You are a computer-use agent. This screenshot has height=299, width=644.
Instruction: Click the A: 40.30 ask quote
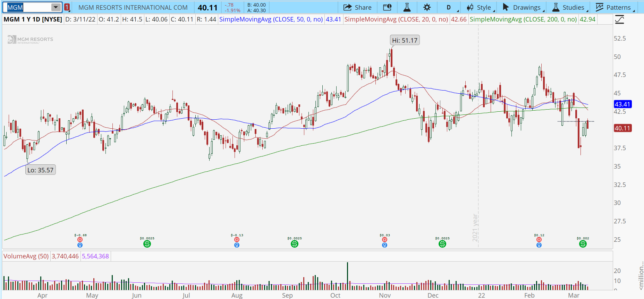(x=256, y=10)
